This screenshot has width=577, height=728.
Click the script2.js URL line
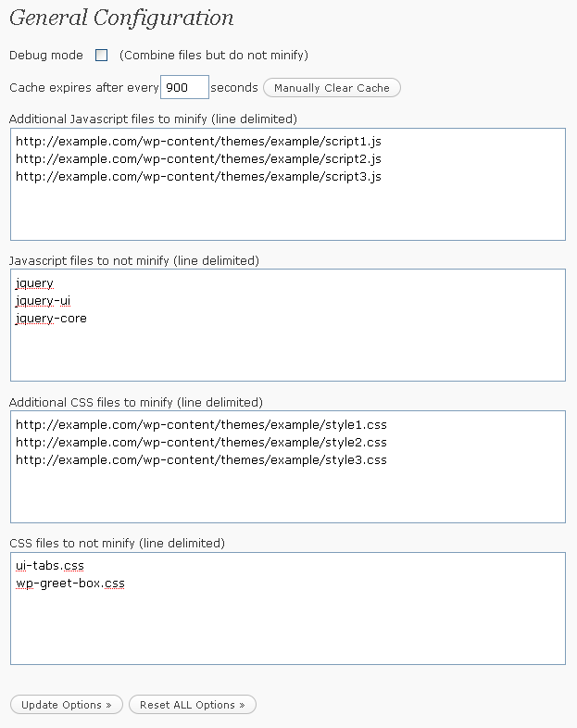pos(198,158)
